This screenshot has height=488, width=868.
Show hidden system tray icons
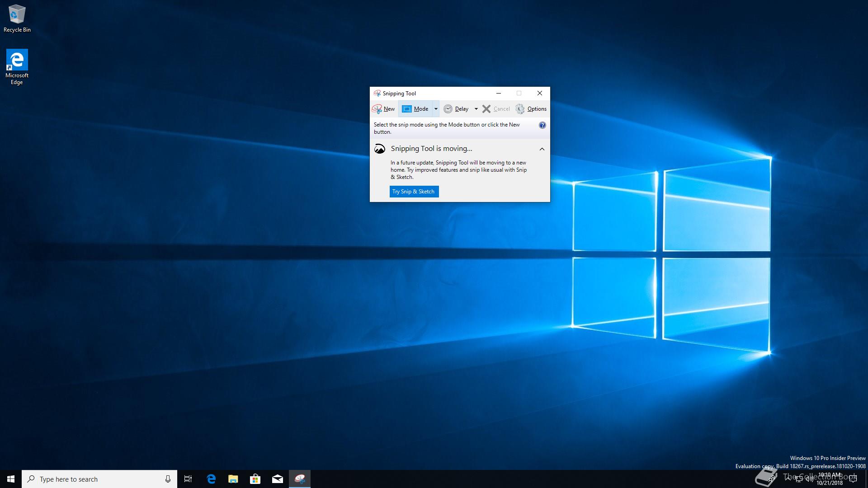coord(788,479)
